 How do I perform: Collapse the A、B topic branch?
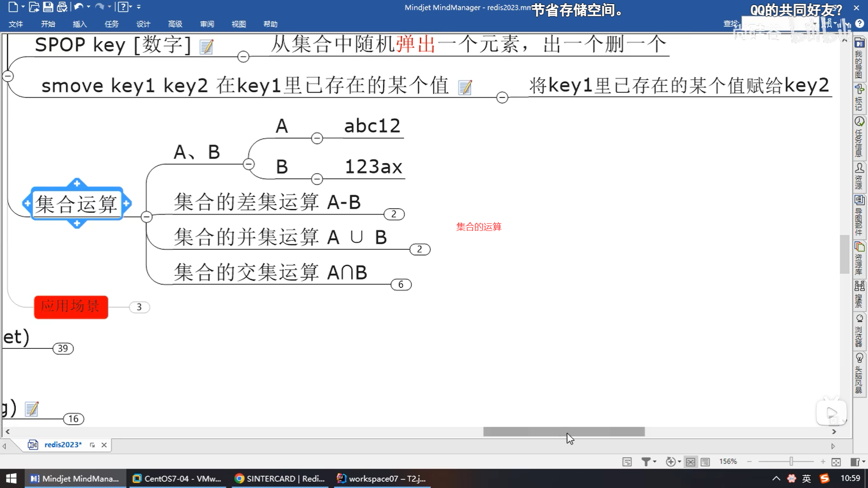click(x=249, y=164)
